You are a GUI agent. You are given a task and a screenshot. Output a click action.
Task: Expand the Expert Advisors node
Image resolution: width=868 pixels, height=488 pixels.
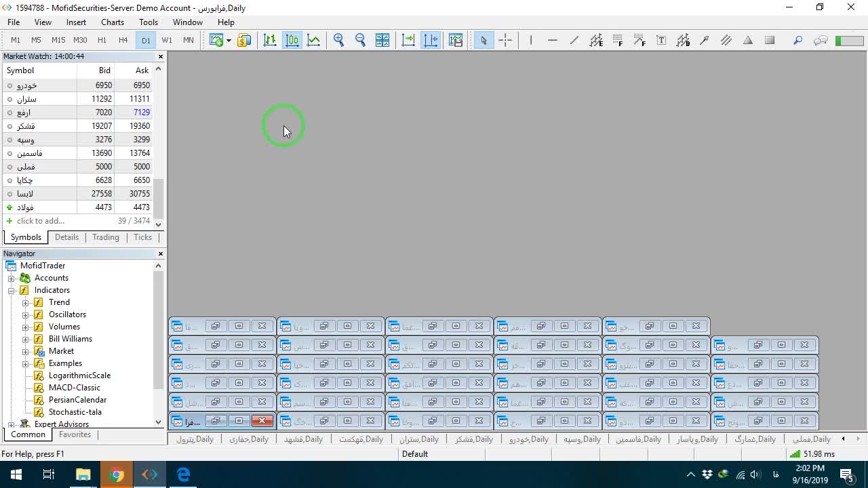click(12, 424)
